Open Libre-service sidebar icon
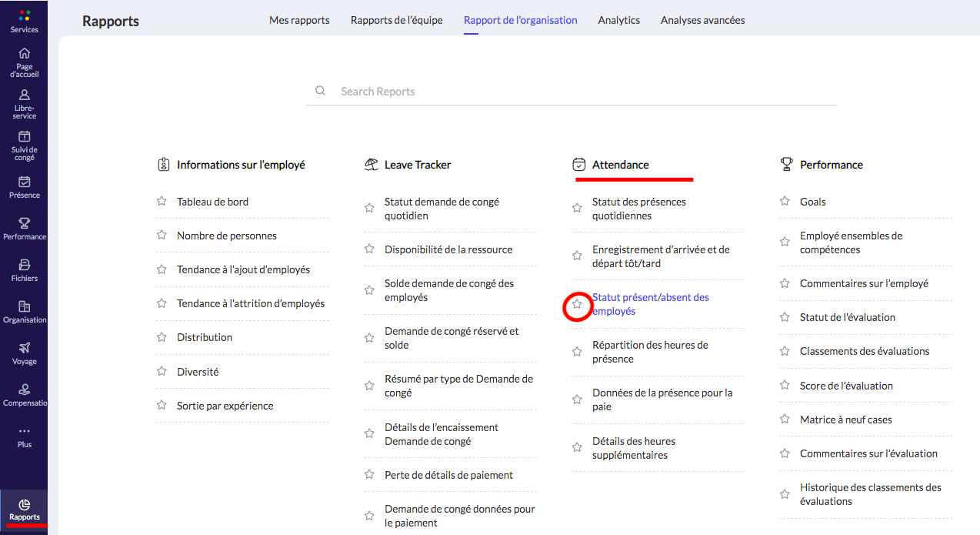Image resolution: width=980 pixels, height=535 pixels. pos(24,95)
